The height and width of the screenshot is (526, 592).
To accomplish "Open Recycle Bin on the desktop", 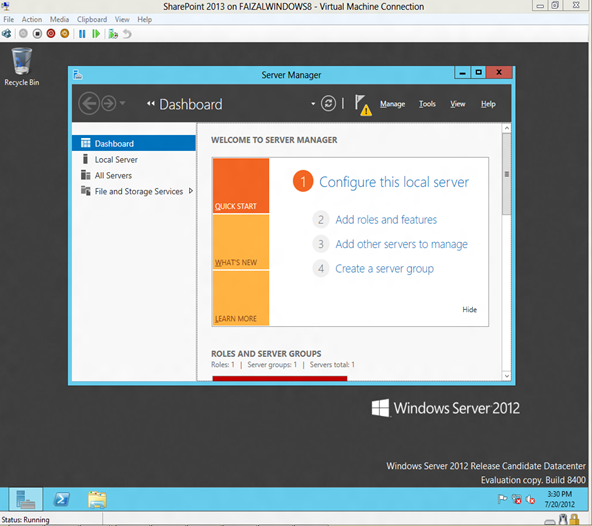I will 22,67.
